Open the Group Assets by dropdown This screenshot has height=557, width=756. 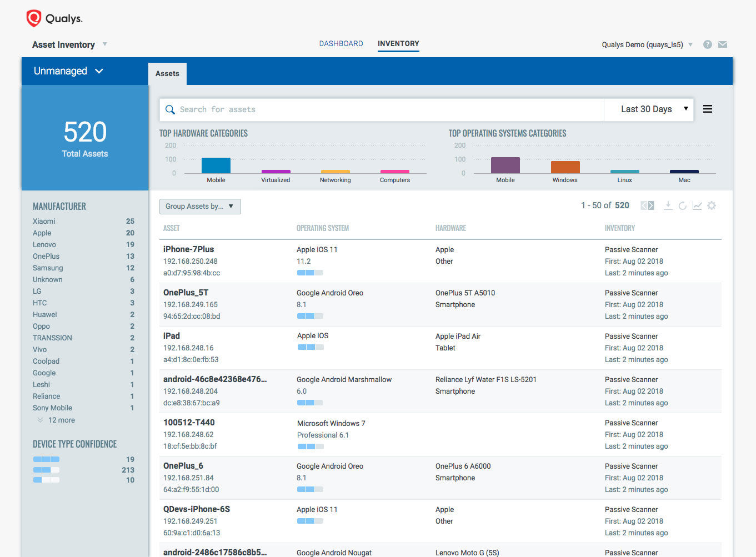click(200, 207)
